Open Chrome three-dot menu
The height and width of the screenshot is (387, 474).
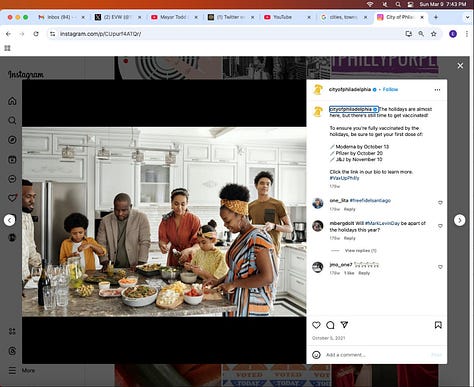[467, 34]
